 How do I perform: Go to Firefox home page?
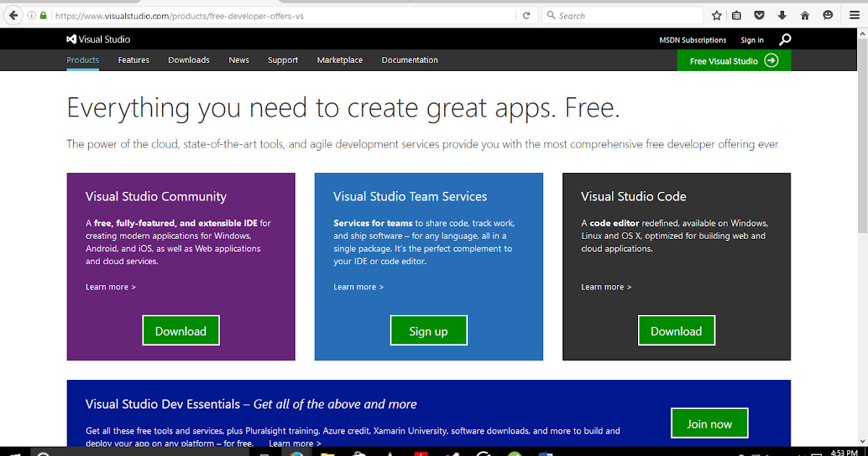804,15
